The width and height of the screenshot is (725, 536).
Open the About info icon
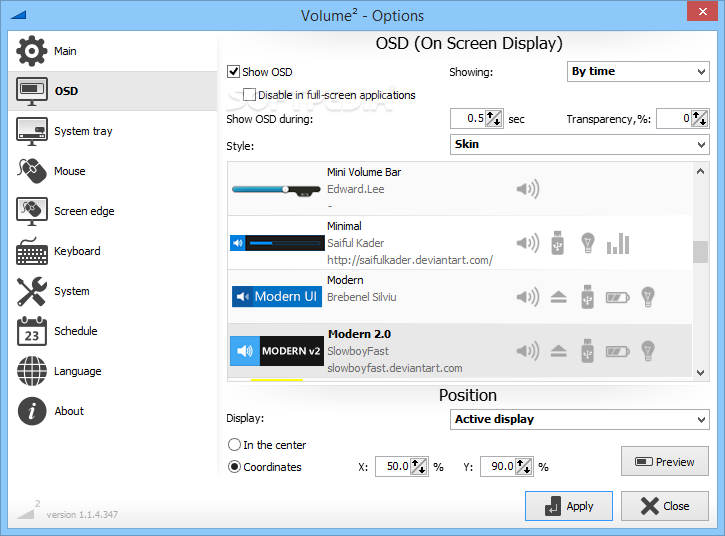[x=32, y=411]
